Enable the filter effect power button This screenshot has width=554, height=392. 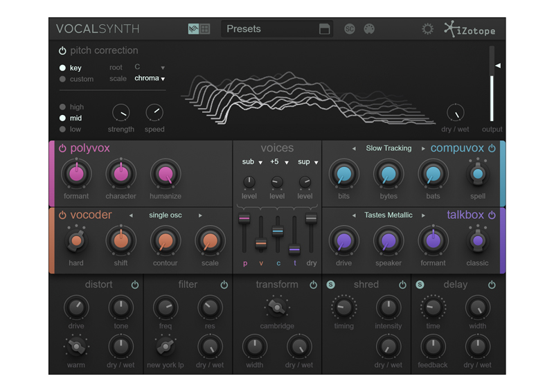(224, 285)
